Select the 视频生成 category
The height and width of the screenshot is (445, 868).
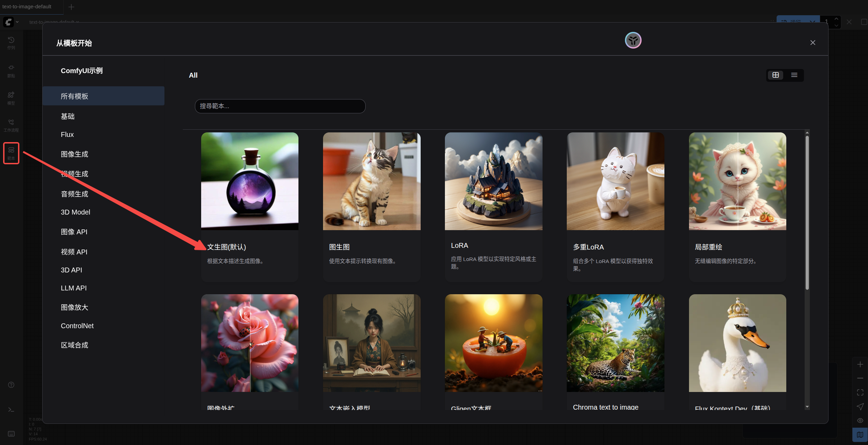(104, 174)
